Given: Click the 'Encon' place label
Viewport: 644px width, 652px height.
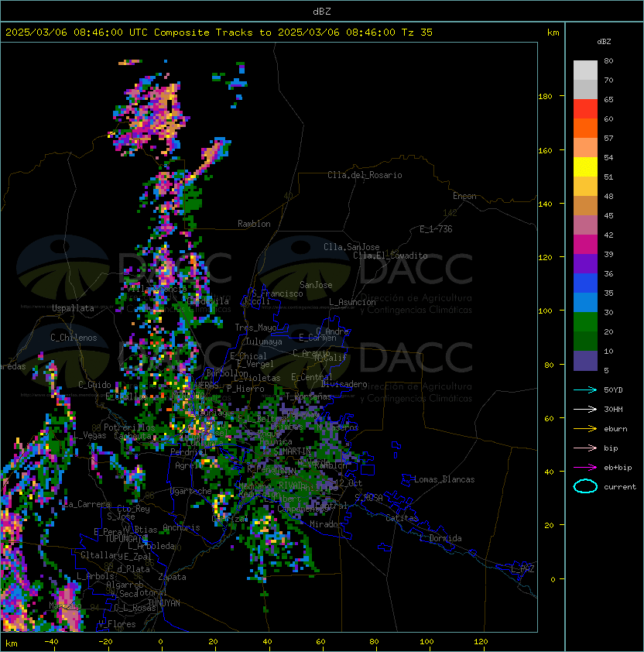Looking at the screenshot, I should coord(464,196).
